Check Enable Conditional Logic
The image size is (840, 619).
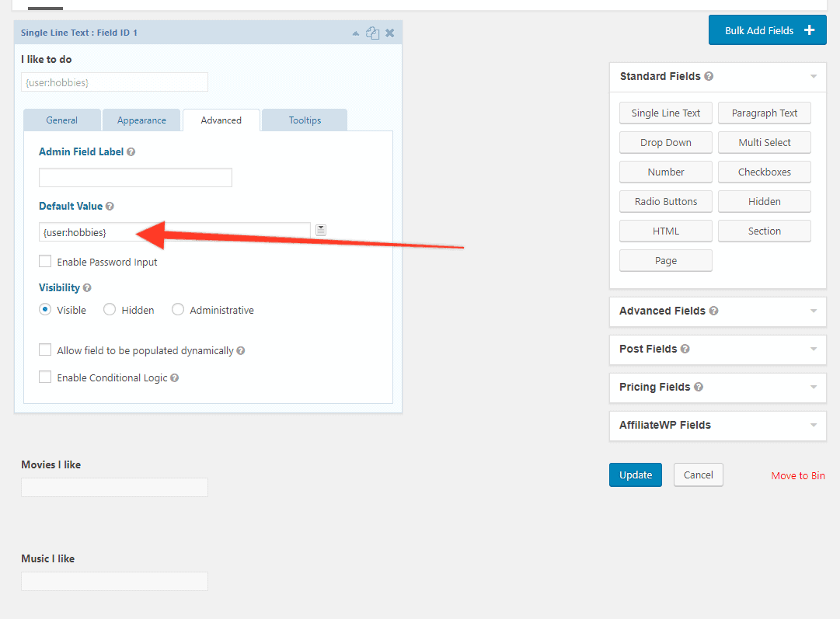click(45, 377)
